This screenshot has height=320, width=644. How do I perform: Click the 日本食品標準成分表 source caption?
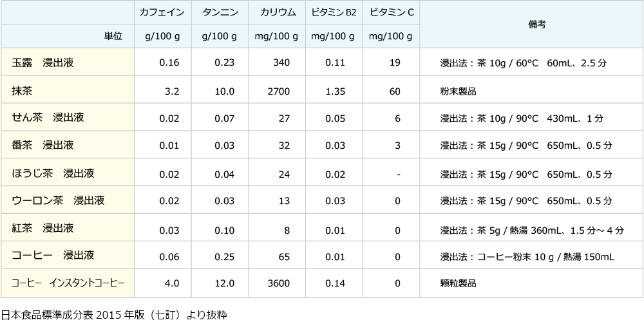[114, 314]
